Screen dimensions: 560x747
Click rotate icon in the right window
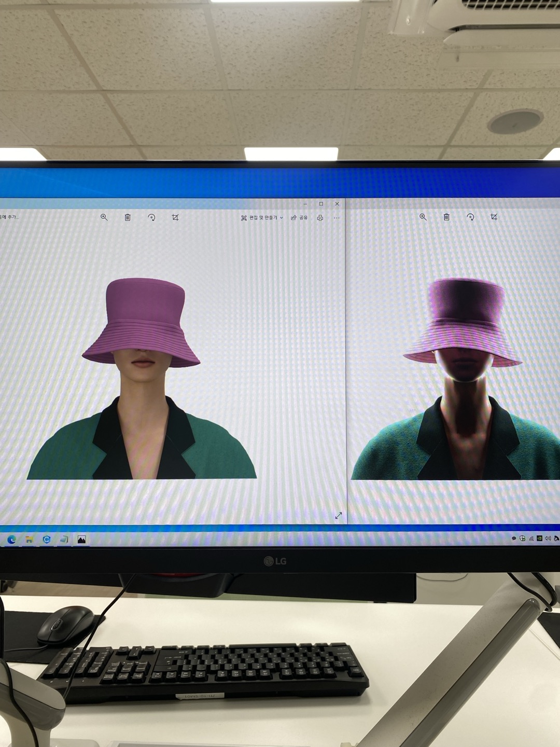click(470, 217)
